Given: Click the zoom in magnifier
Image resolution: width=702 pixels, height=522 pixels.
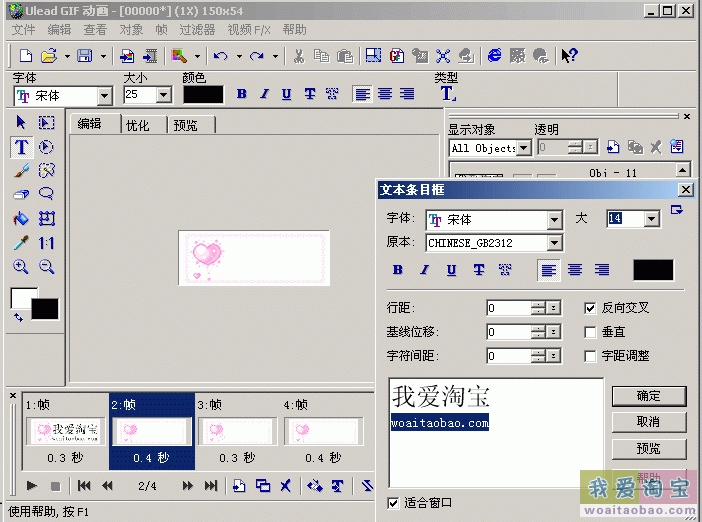Looking at the screenshot, I should (x=21, y=267).
